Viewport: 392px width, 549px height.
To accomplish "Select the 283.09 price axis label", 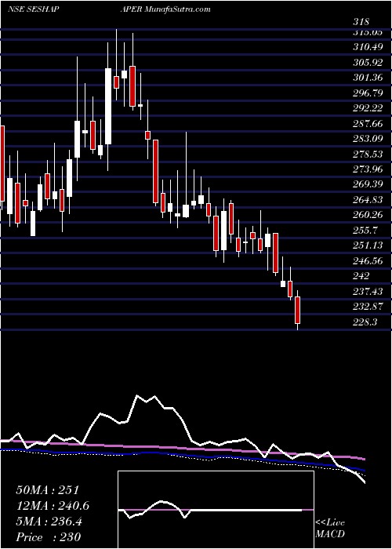I will [x=368, y=139].
